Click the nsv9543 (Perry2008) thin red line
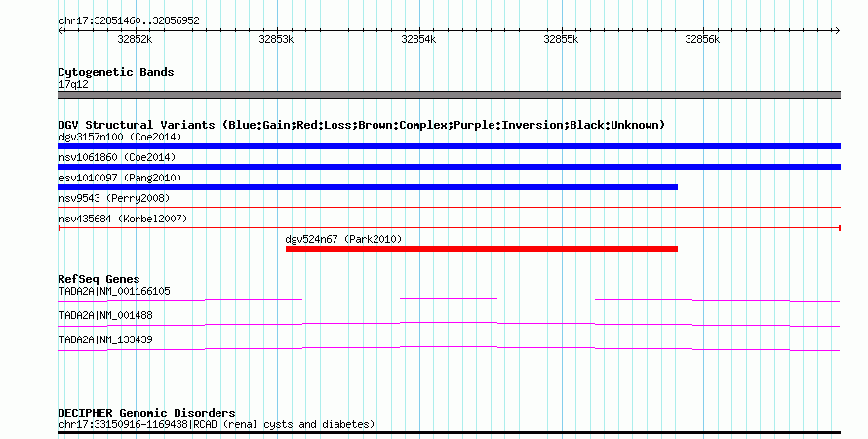868x439 pixels. point(449,208)
